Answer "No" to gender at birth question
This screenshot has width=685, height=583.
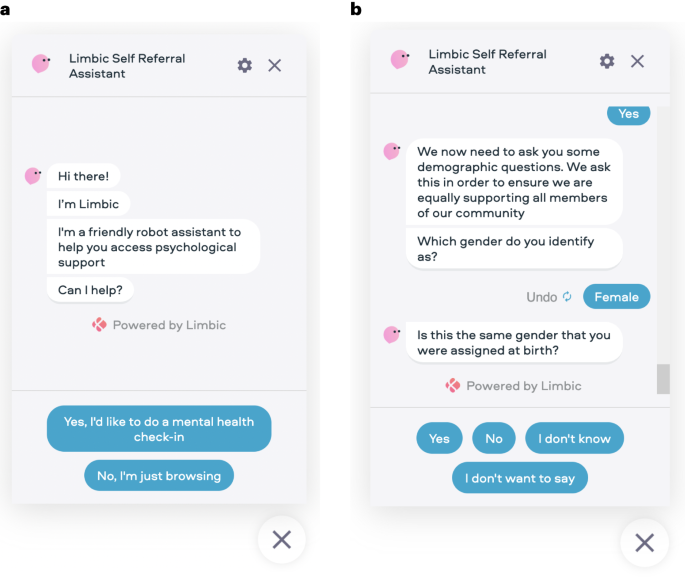point(494,438)
